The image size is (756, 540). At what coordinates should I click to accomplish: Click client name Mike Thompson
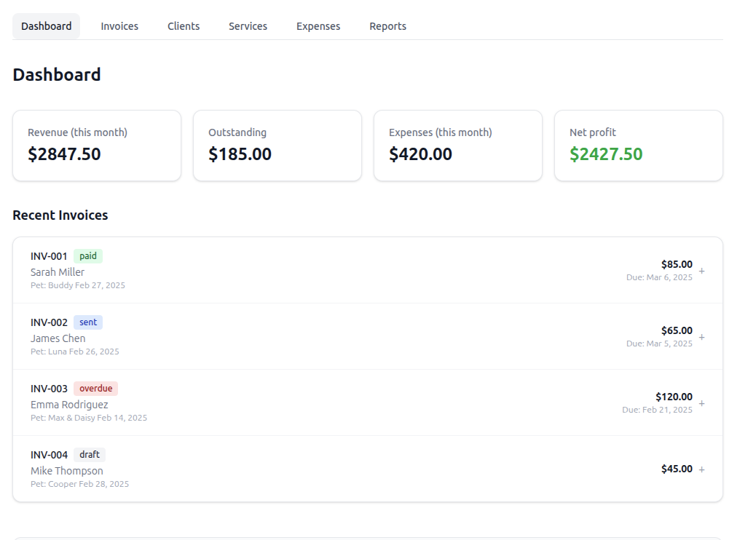[66, 471]
